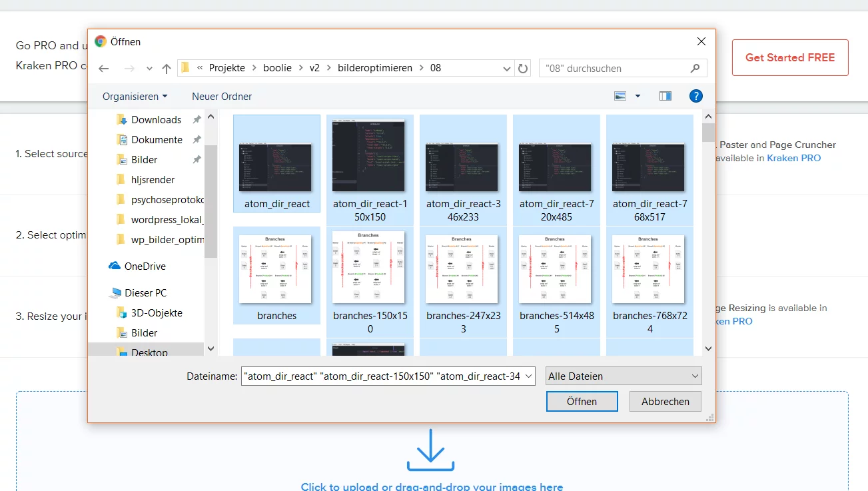Screen dimensions: 868x491
Task: Open 3D-Objekte under Dieser PC
Action: [x=157, y=313]
